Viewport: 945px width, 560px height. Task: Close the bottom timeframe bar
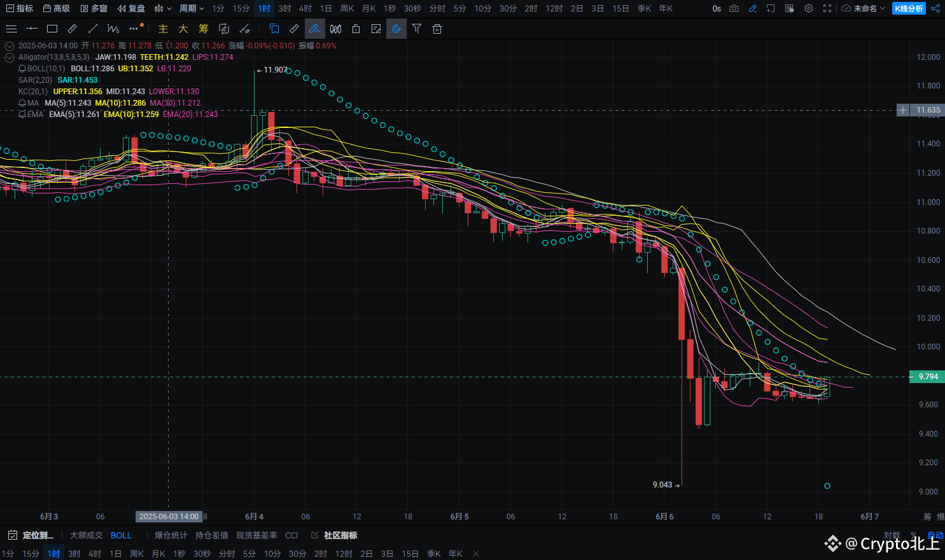(x=476, y=554)
